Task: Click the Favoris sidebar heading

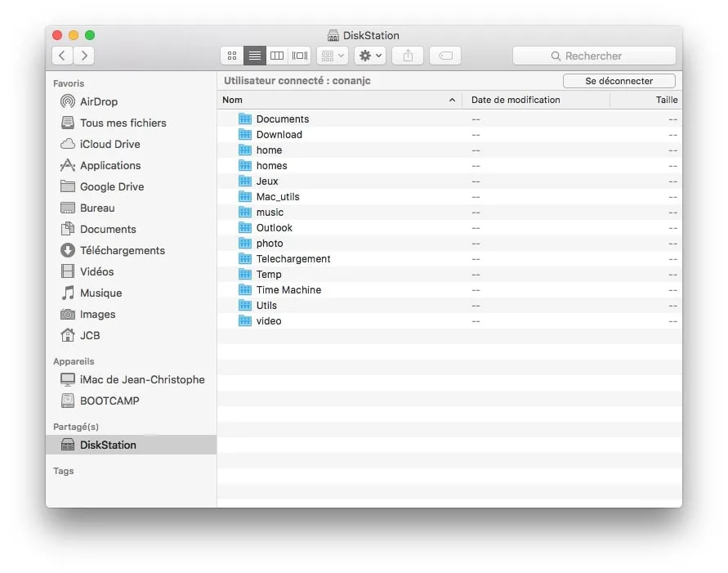Action: (x=69, y=83)
